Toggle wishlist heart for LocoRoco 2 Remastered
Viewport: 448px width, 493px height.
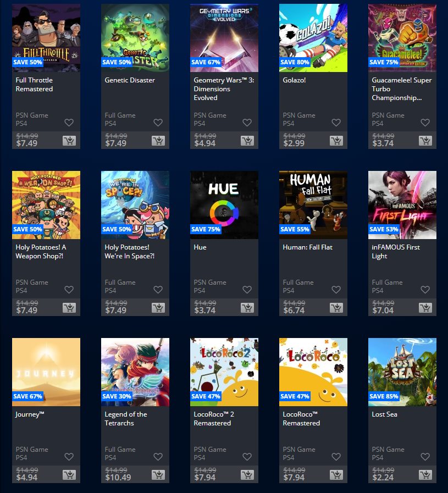click(247, 457)
